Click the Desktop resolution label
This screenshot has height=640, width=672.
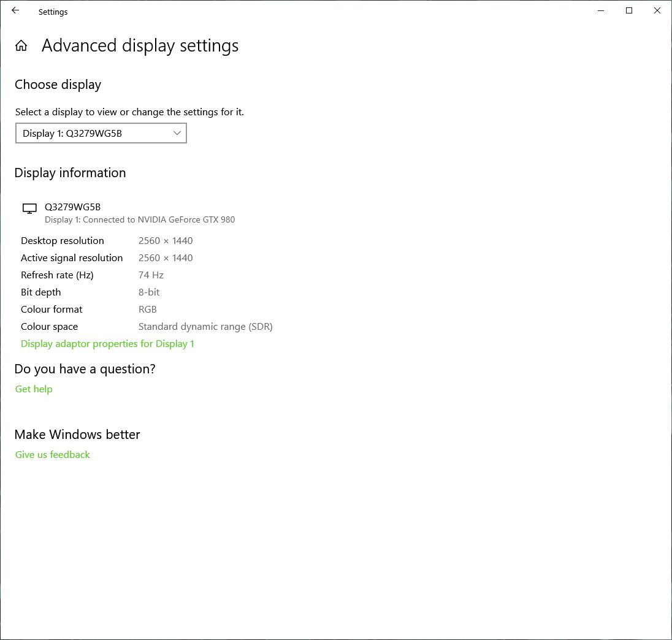(63, 241)
